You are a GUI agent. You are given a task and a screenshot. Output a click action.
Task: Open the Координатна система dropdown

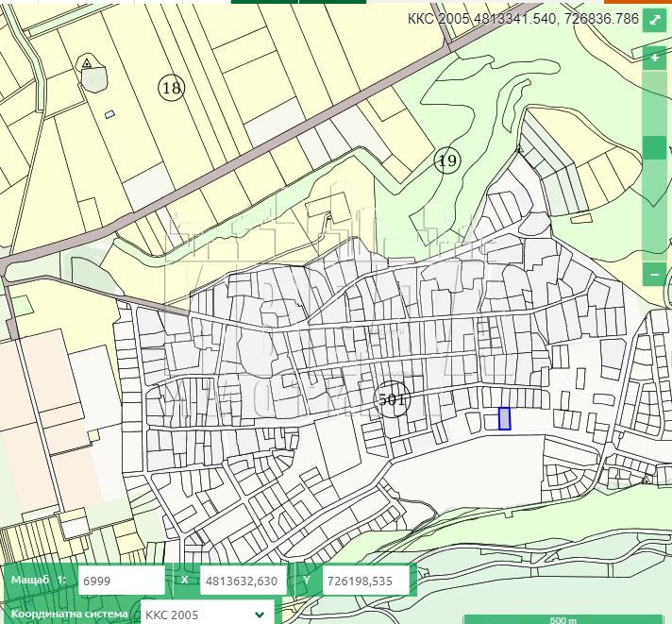click(208, 615)
